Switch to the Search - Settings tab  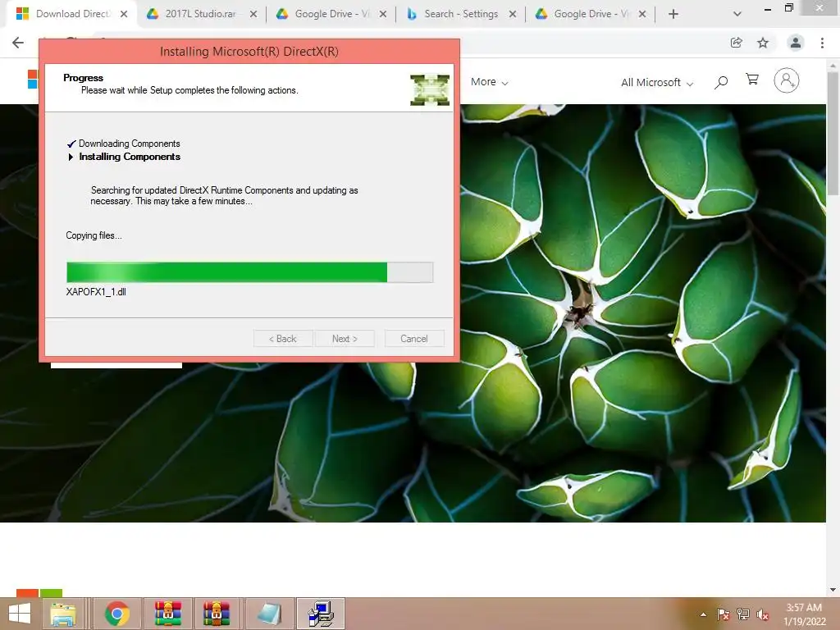pos(461,14)
